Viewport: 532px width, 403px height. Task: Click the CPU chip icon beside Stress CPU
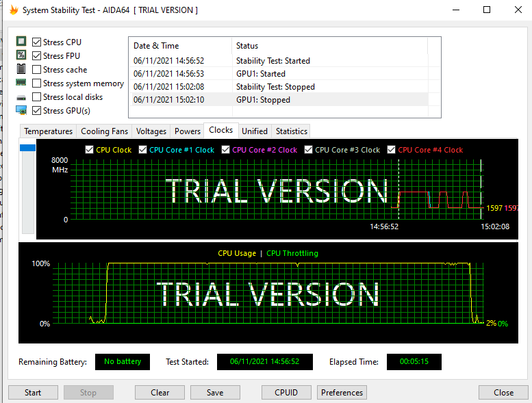(x=21, y=41)
